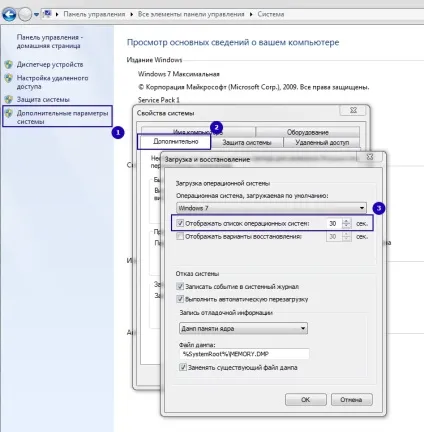424x432 pixels.
Task: Open Настройка удаленного доступа link
Action: click(52, 82)
